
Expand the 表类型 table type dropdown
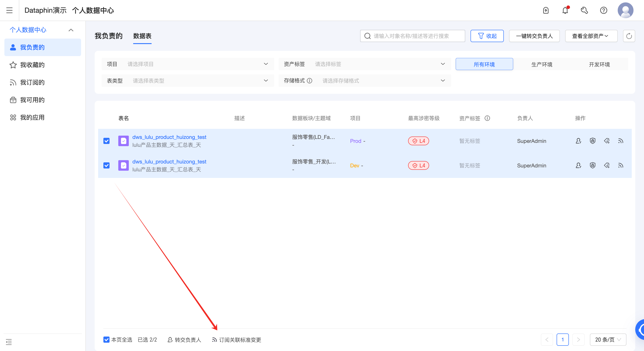[198, 80]
